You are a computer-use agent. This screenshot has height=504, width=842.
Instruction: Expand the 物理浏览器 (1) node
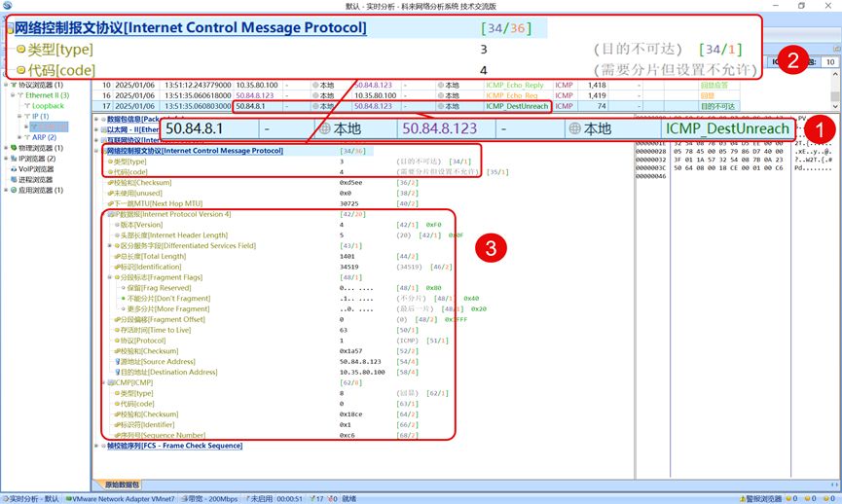(6, 148)
